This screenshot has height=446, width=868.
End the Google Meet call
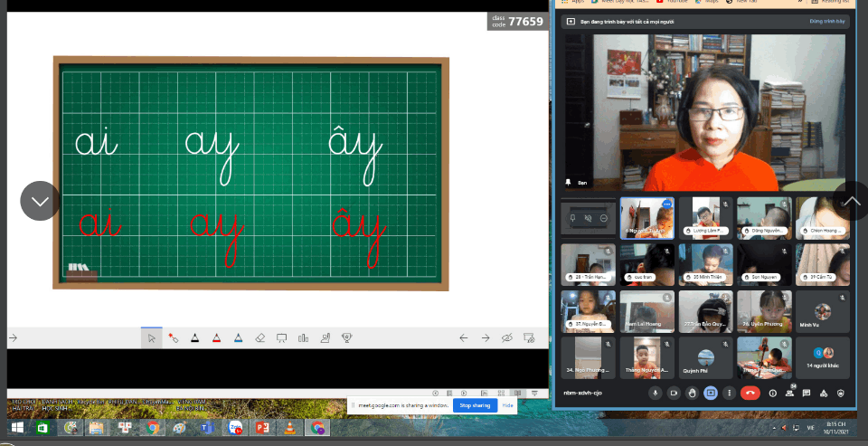[x=749, y=394]
